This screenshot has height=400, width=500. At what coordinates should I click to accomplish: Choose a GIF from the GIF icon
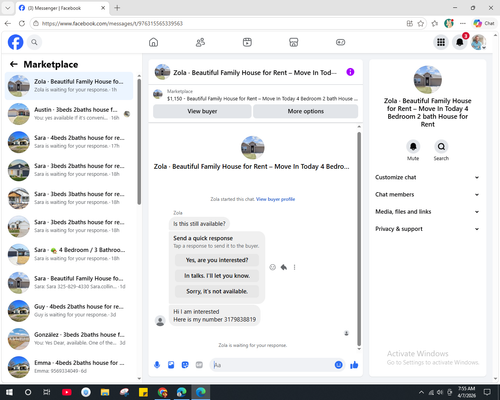[199, 365]
